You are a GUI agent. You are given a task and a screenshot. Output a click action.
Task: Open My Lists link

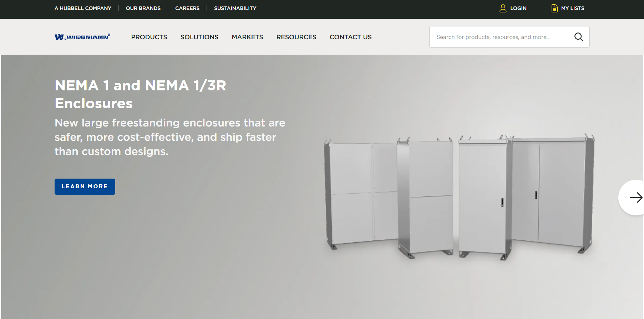click(573, 8)
